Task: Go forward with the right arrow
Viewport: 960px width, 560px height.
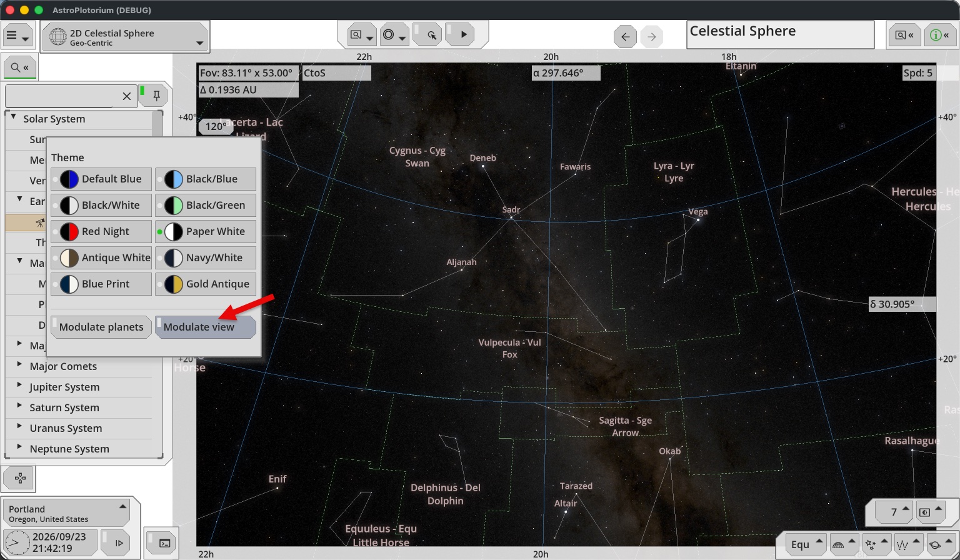Action: point(651,37)
